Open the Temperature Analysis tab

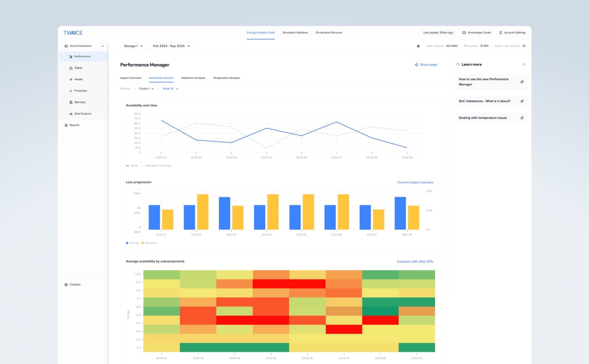pyautogui.click(x=226, y=78)
